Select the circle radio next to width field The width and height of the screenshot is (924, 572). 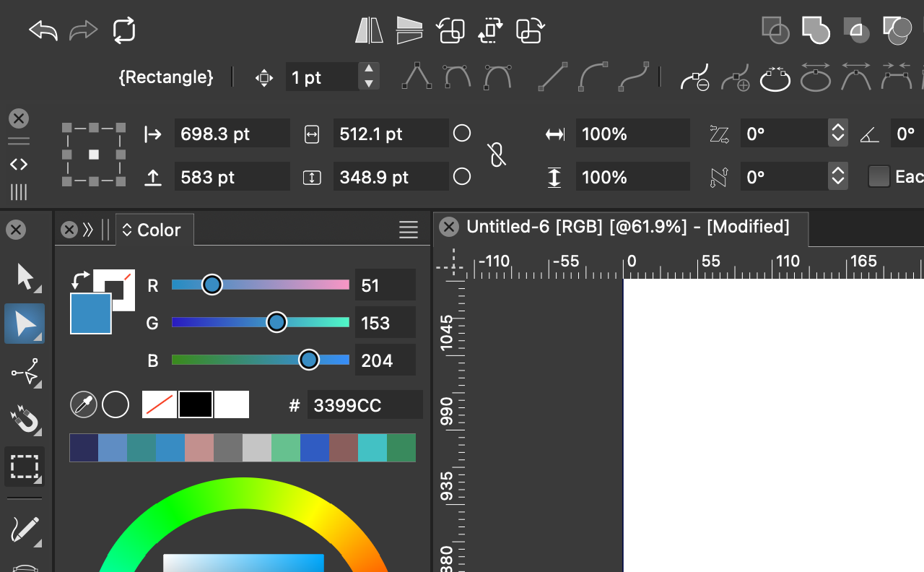tap(462, 134)
